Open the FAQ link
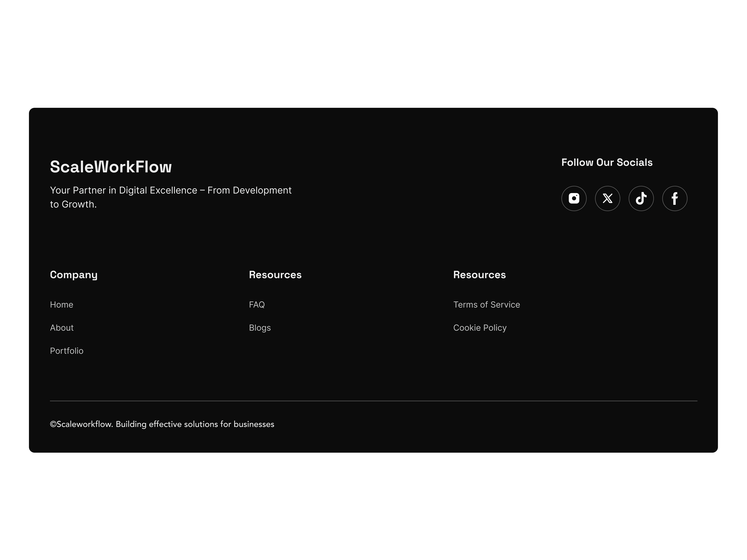This screenshot has width=747, height=560. point(257,304)
